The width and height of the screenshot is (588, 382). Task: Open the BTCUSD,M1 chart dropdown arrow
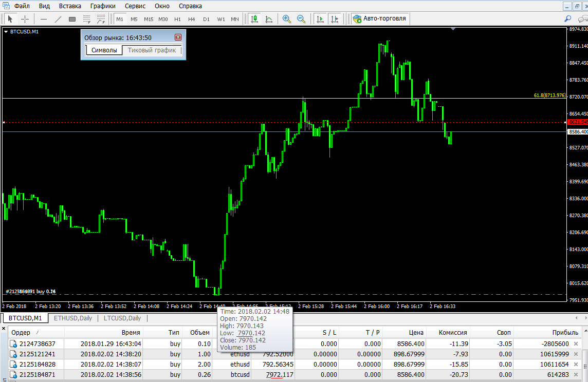(x=6, y=32)
